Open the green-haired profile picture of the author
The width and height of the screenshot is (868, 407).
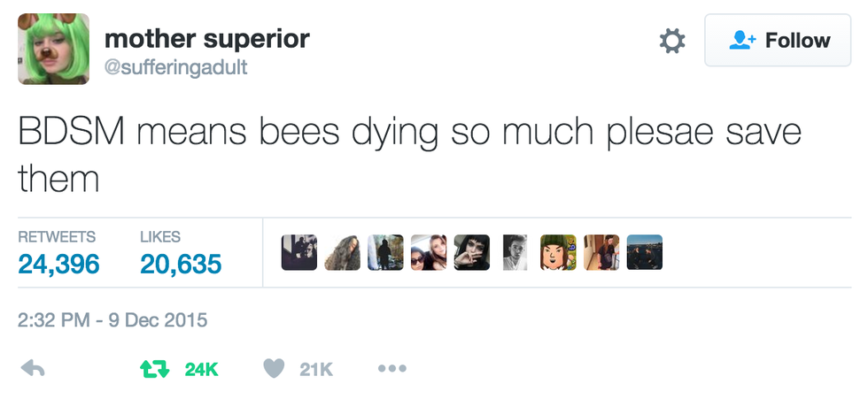coord(53,49)
